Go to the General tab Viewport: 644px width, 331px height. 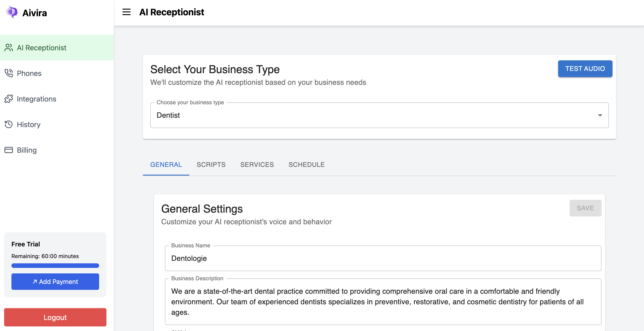pos(166,165)
